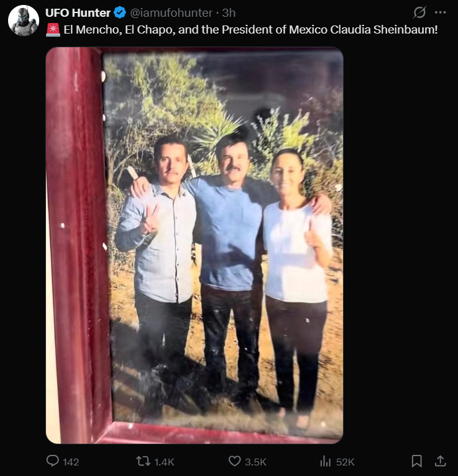Viewport: 458px width, 476px height.
Task: Open UFO Hunter's profile avatar
Action: click(x=24, y=21)
